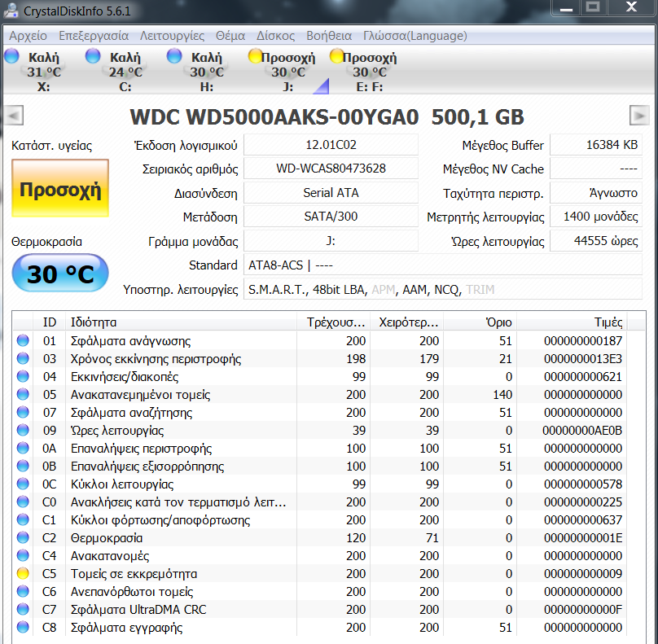Click serial number field WD-WCAS80473628
The width and height of the screenshot is (658, 644).
[331, 169]
